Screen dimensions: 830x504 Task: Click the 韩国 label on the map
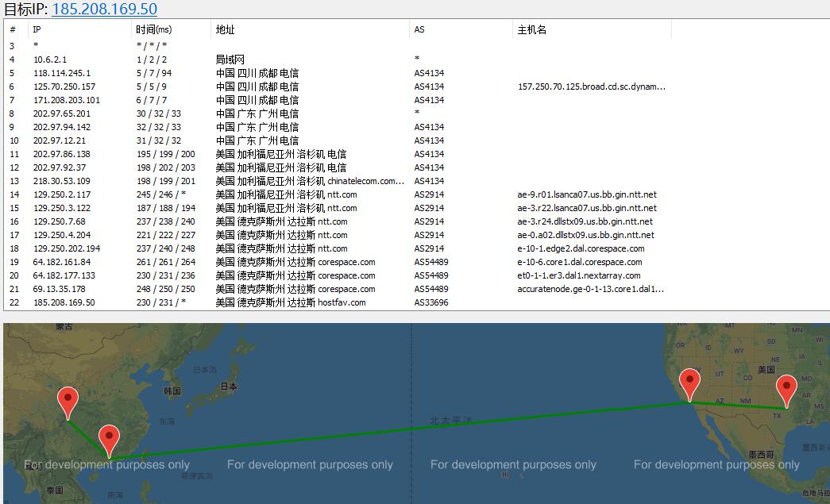[172, 391]
